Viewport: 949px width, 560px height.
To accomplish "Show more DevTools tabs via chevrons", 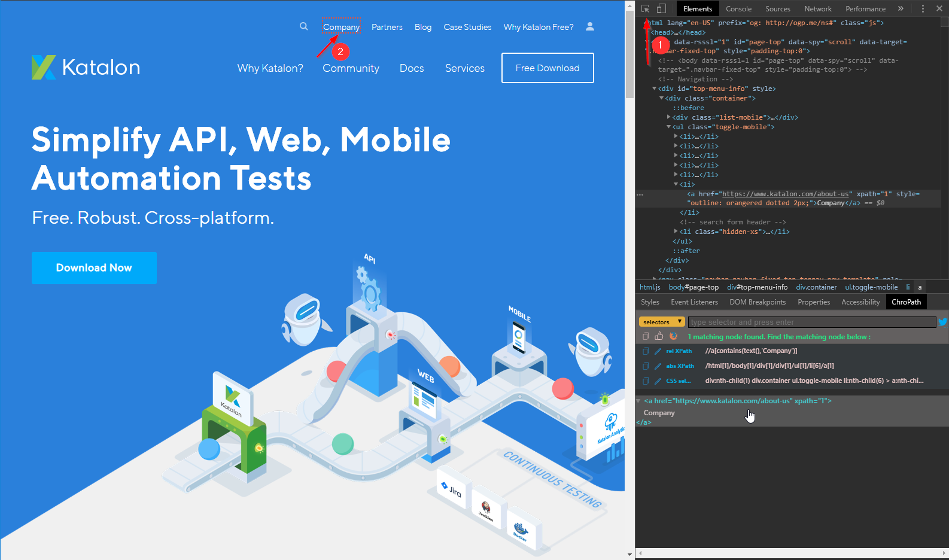I will tap(901, 9).
